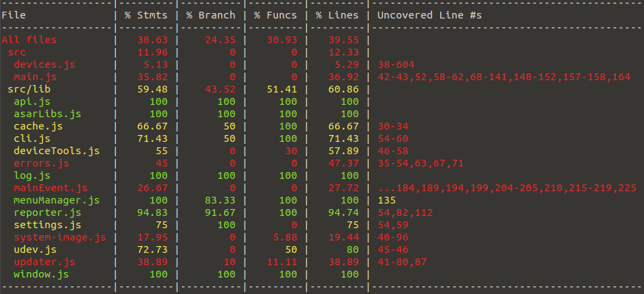This screenshot has width=644, height=294.
Task: Click mainEvent.js statements value 26.67
Action: pos(152,188)
